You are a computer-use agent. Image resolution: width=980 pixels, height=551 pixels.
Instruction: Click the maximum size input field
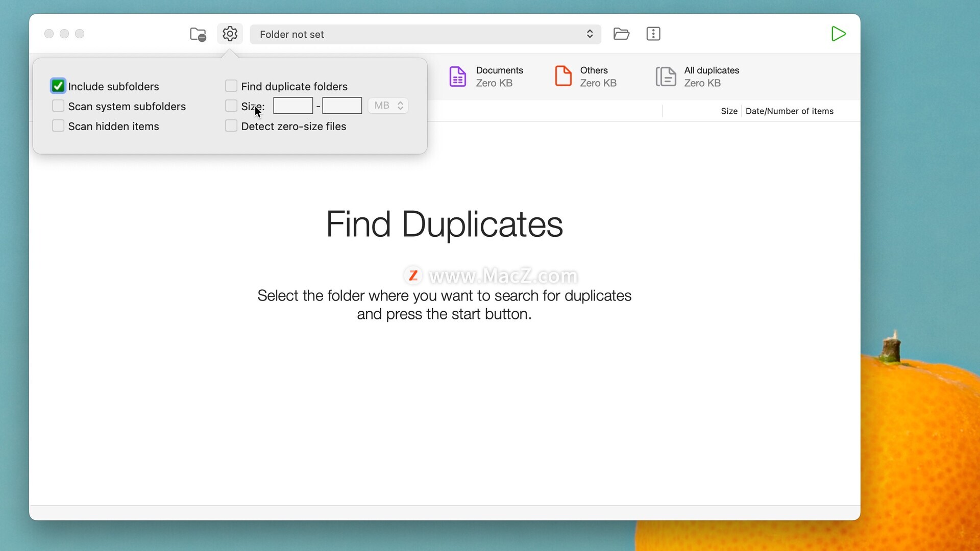coord(342,106)
